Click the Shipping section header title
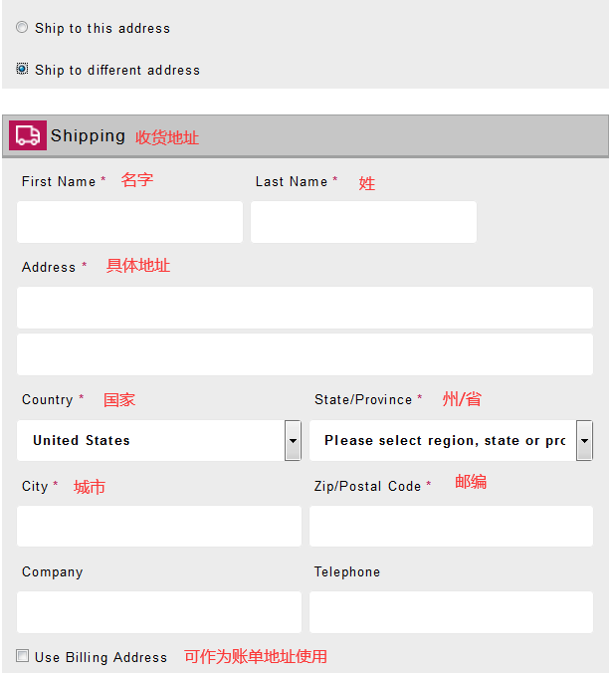 pyautogui.click(x=89, y=135)
